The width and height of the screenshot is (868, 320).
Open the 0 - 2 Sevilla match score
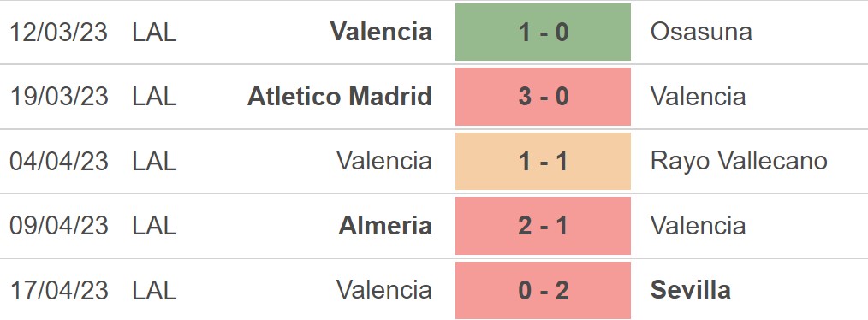(543, 290)
